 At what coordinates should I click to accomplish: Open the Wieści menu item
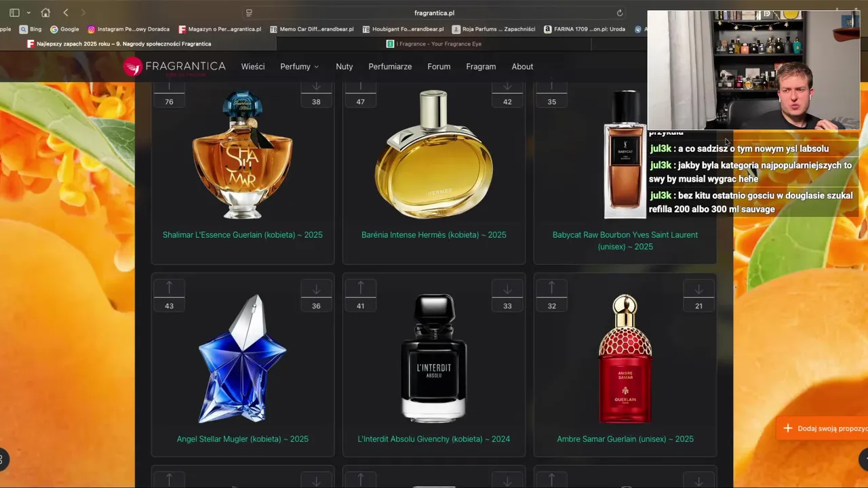coord(253,66)
